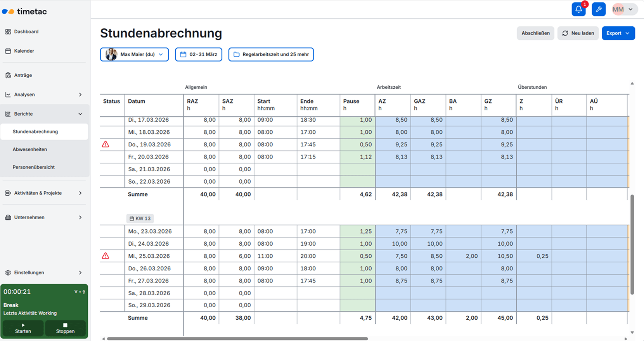Click the table scroll-up arrow
This screenshot has height=341, width=644.
click(x=632, y=83)
